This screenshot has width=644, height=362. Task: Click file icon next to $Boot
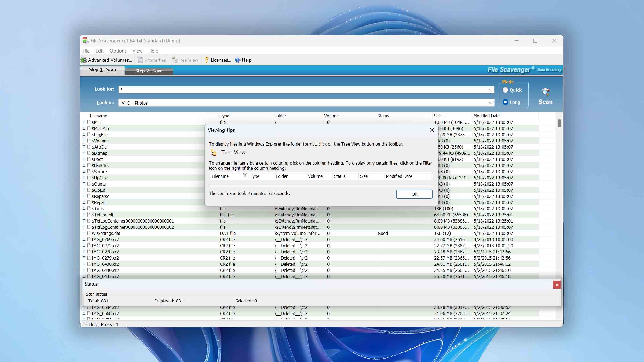pos(89,159)
